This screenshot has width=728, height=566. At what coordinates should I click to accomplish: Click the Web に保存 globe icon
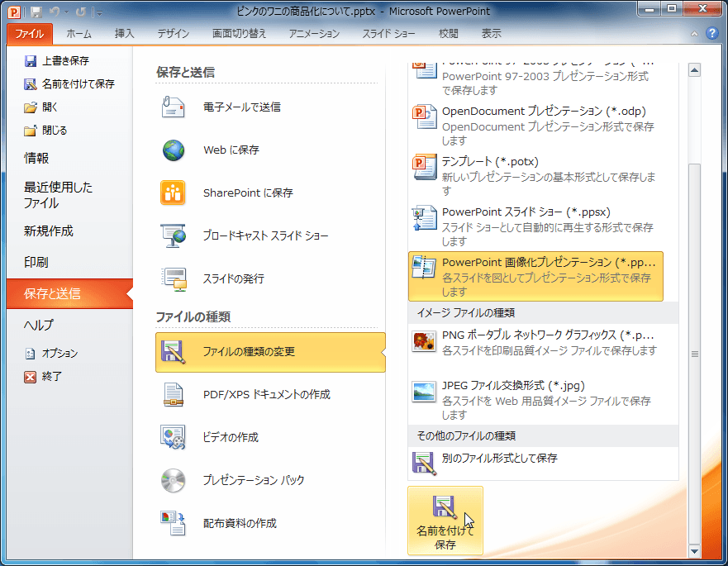(174, 150)
